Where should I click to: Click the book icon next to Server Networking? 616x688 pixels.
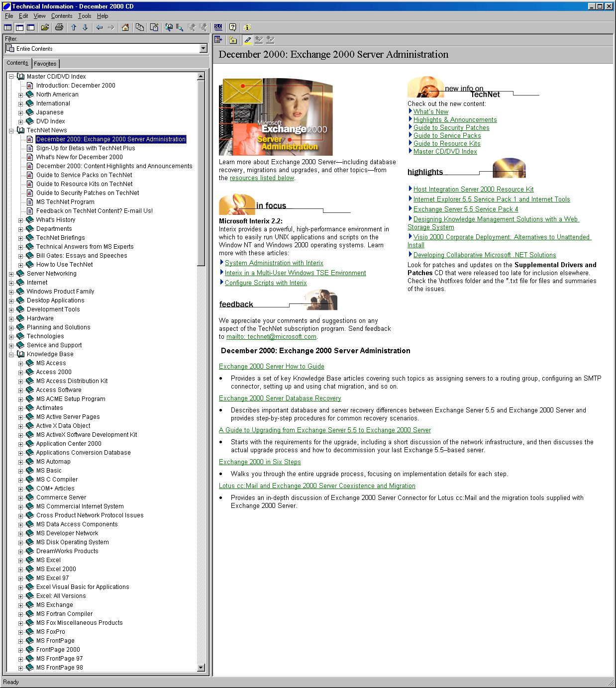tap(20, 274)
